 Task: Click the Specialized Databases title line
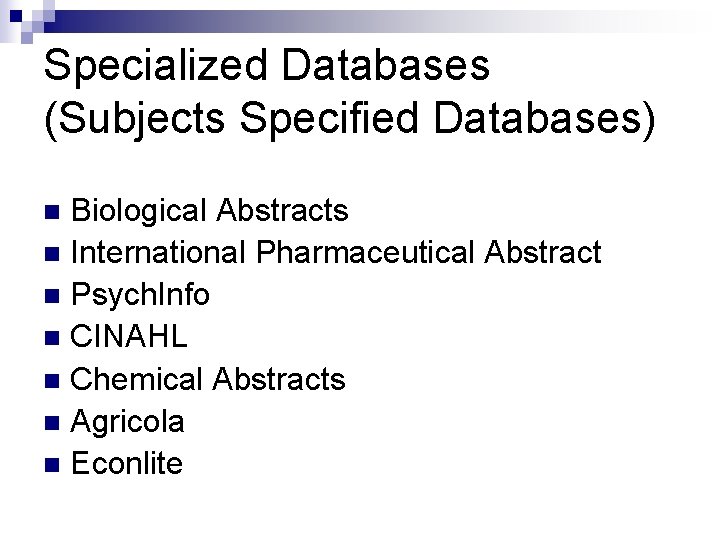[267, 66]
